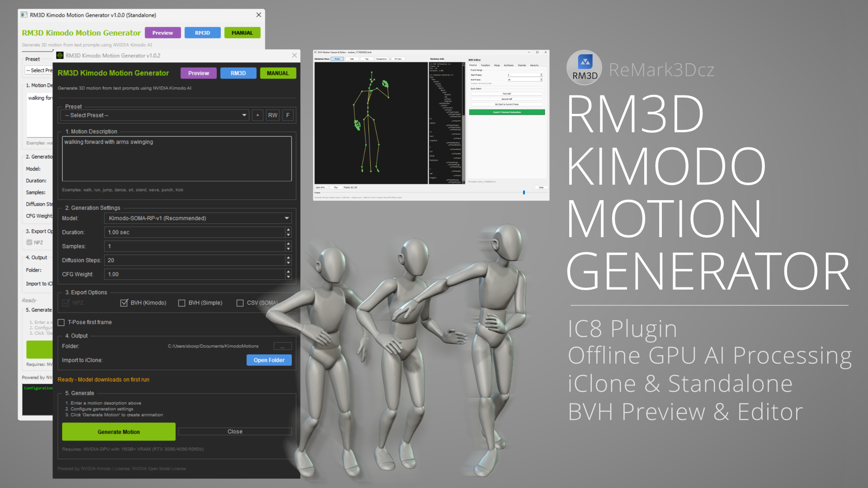Click the NPZ checkbox in dark window
The width and height of the screenshot is (868, 488).
click(66, 303)
